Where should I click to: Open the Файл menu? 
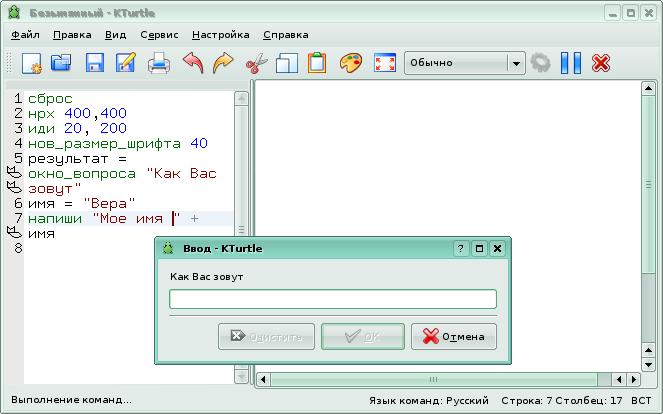pyautogui.click(x=26, y=34)
